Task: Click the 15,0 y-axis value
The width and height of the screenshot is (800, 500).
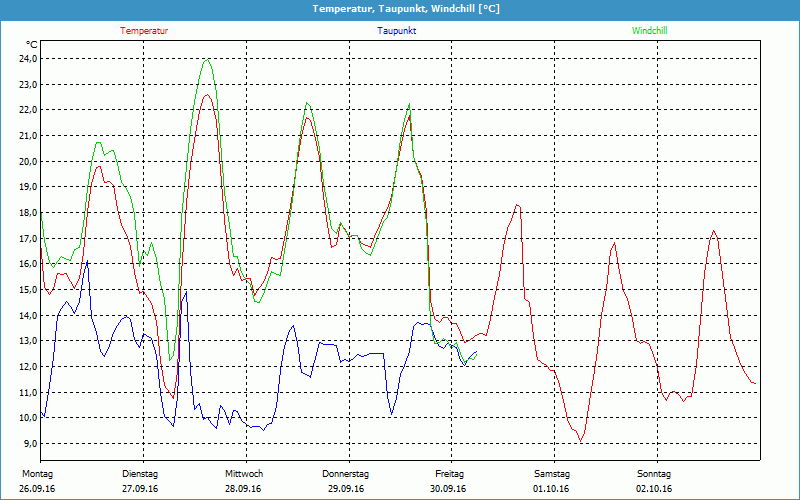Action: point(29,289)
